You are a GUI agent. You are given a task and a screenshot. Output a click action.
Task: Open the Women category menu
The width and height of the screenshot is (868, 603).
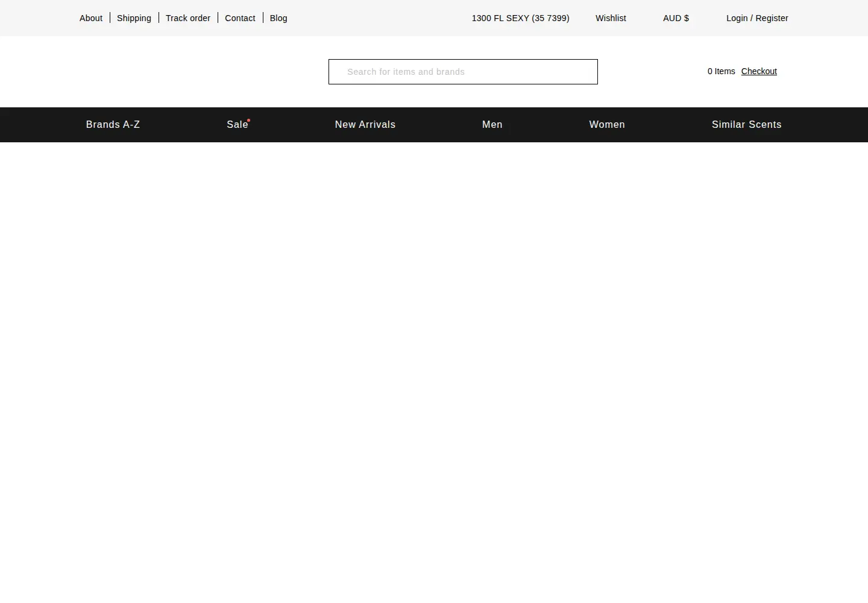607,125
